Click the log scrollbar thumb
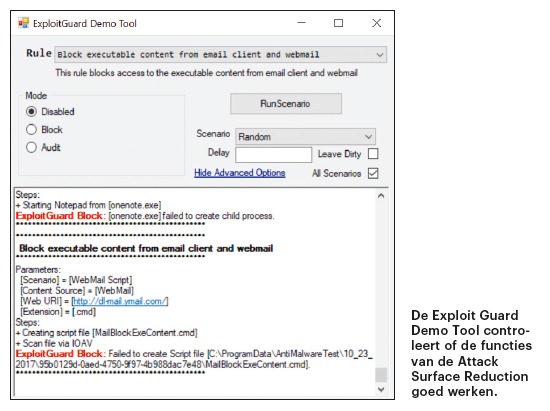The width and height of the screenshot is (550, 411). click(381, 375)
